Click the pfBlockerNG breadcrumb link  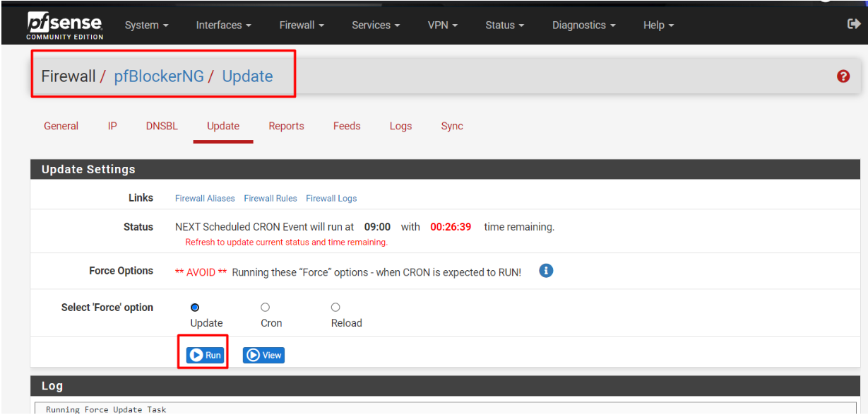coord(159,76)
